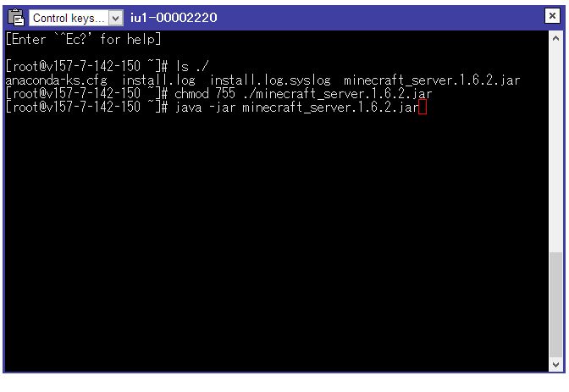This screenshot has width=569, height=392.
Task: Click the 'Enter ^Ec? for help' line
Action: 84,39
